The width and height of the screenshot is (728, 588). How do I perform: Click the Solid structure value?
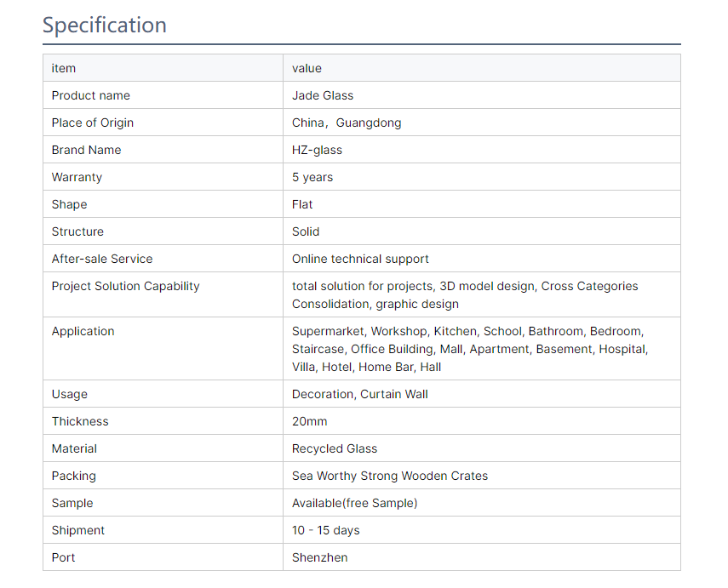coord(306,231)
